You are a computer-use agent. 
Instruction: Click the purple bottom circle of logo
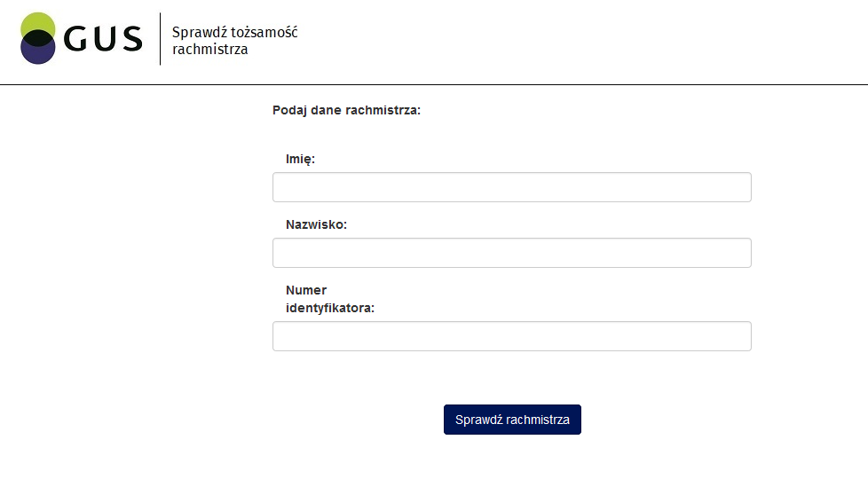click(37, 55)
